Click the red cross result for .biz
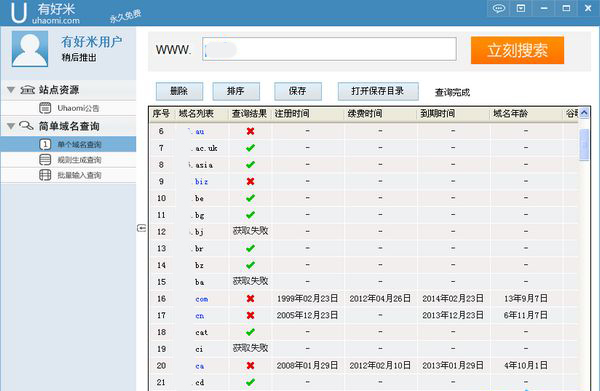Screen dimensions: 600x391 pyautogui.click(x=250, y=181)
